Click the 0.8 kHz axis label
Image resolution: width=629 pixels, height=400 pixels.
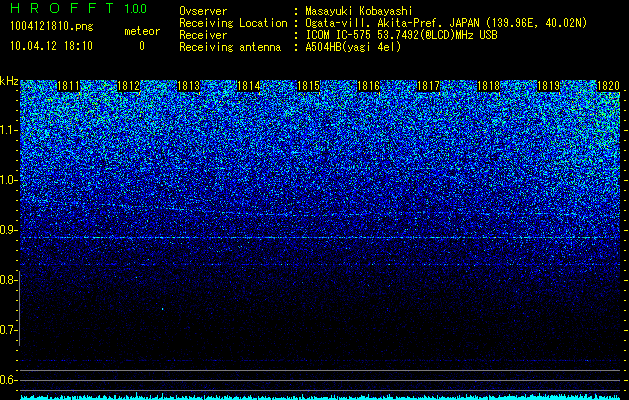(8, 280)
